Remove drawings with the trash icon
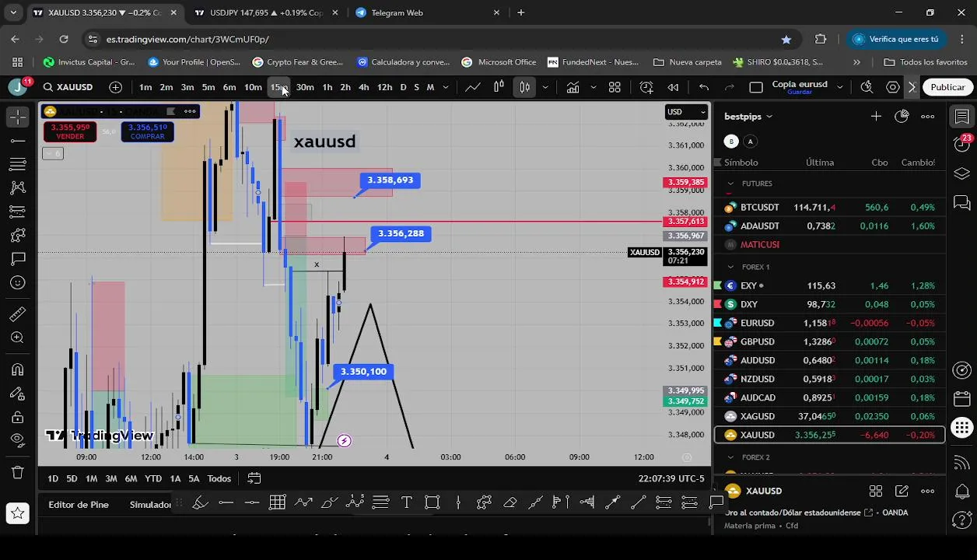The width and height of the screenshot is (977, 560). point(18,472)
